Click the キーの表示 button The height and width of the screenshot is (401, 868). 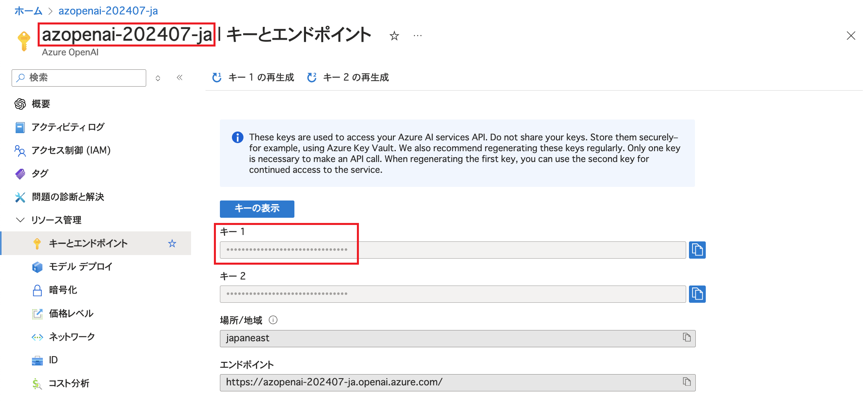[257, 209]
